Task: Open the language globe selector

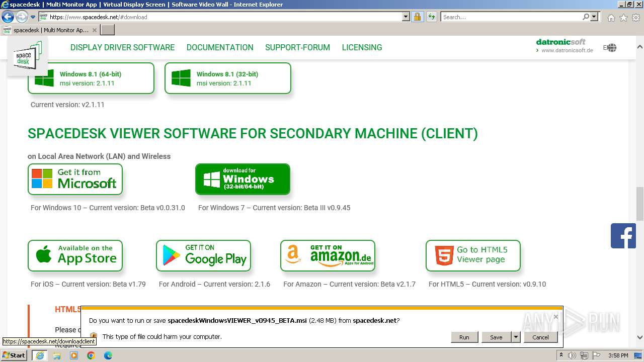Action: pyautogui.click(x=610, y=48)
